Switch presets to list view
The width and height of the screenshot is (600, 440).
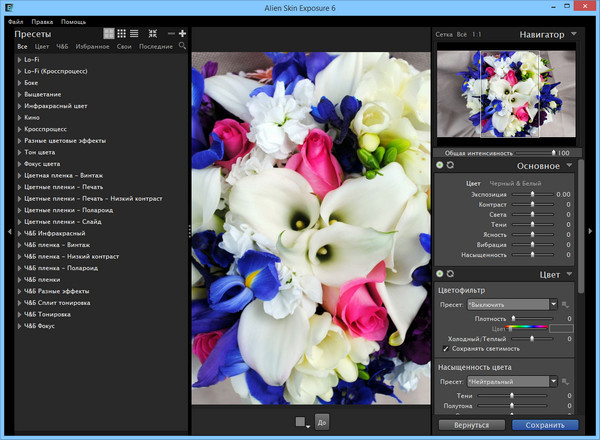point(134,34)
